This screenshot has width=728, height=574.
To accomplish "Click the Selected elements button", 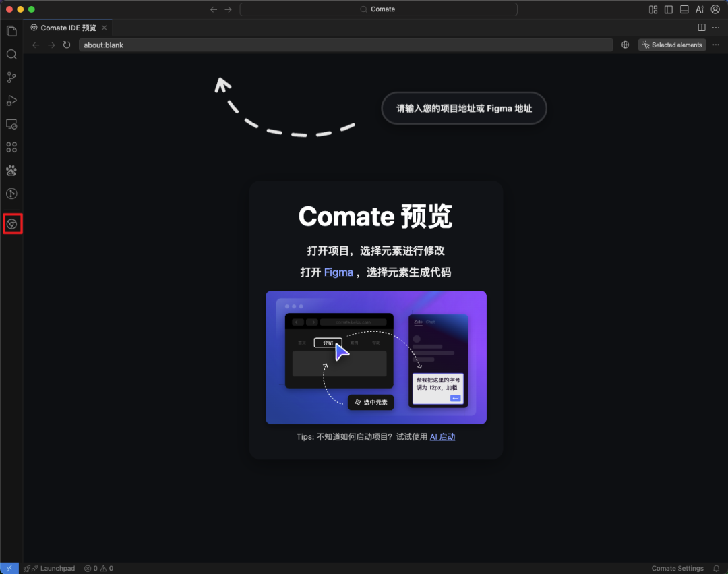I will [x=672, y=45].
